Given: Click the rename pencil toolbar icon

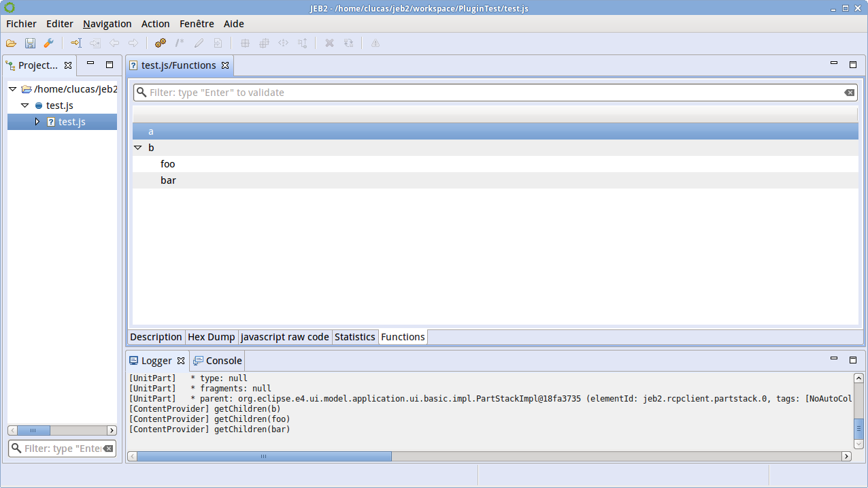Looking at the screenshot, I should [x=199, y=43].
